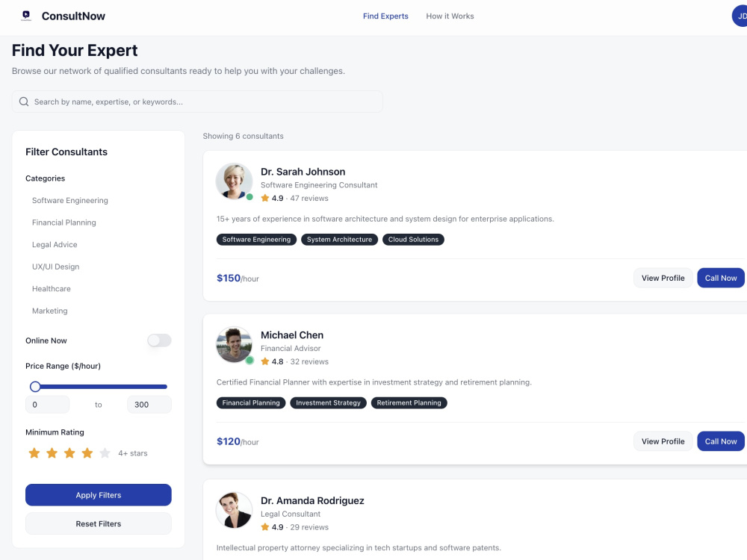Viewport: 747px width, 560px height.
Task: Click the Cloud Solutions tag
Action: pyautogui.click(x=413, y=240)
